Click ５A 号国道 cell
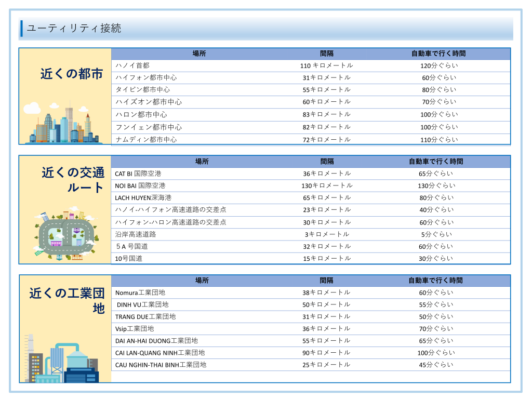The image size is (532, 399). (x=131, y=247)
